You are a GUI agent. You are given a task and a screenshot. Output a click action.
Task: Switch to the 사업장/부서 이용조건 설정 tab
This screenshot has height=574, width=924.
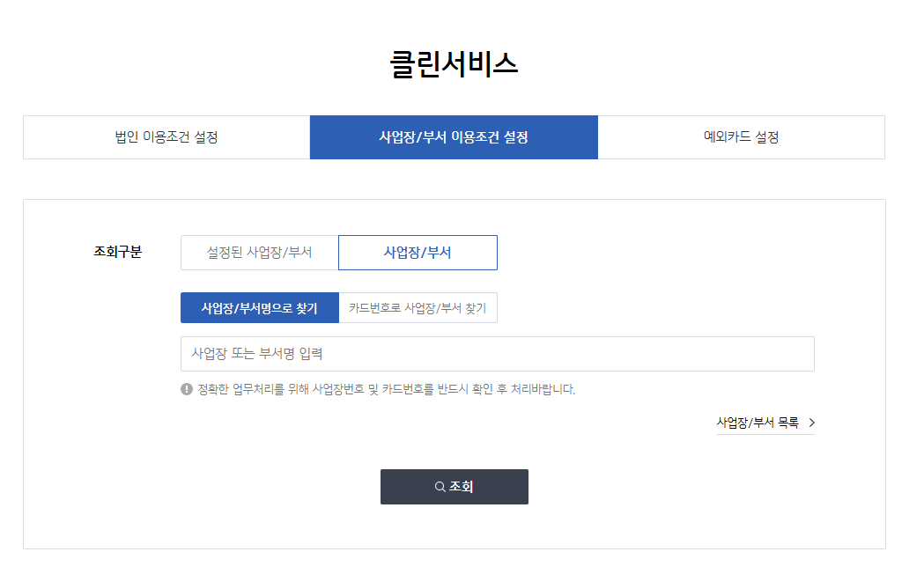tap(454, 137)
